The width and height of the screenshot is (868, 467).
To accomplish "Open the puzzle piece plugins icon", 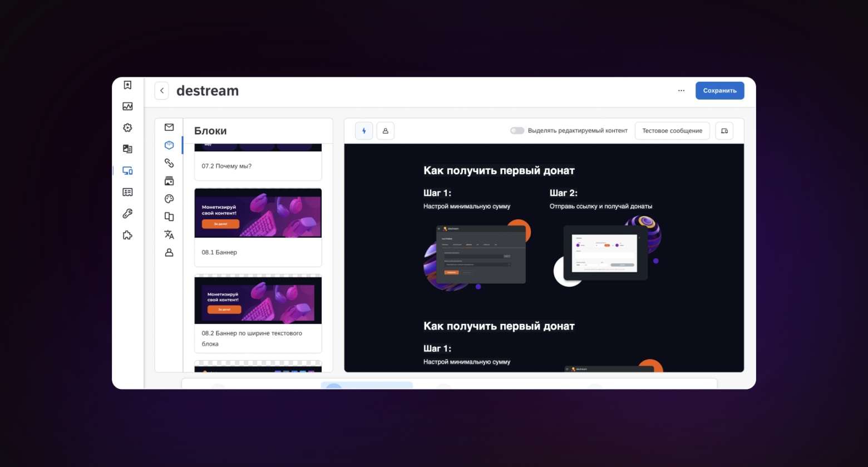I will point(127,235).
